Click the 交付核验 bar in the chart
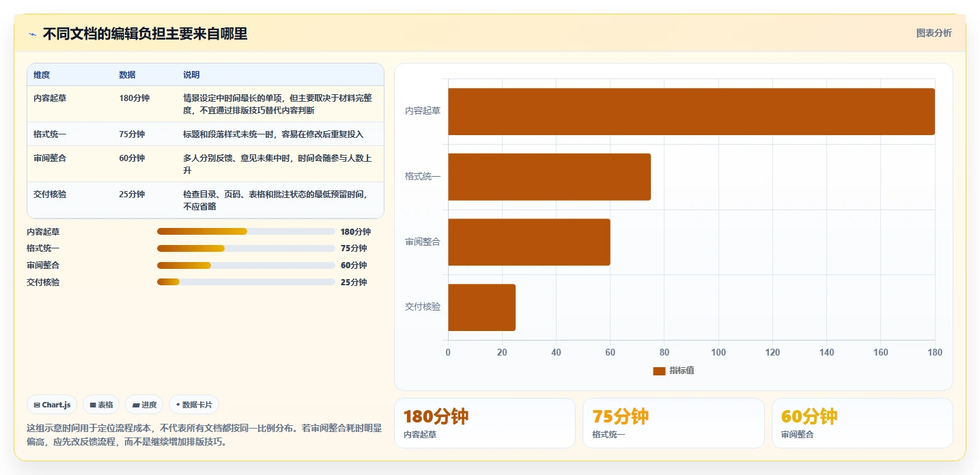This screenshot has height=475, width=980. click(x=481, y=307)
